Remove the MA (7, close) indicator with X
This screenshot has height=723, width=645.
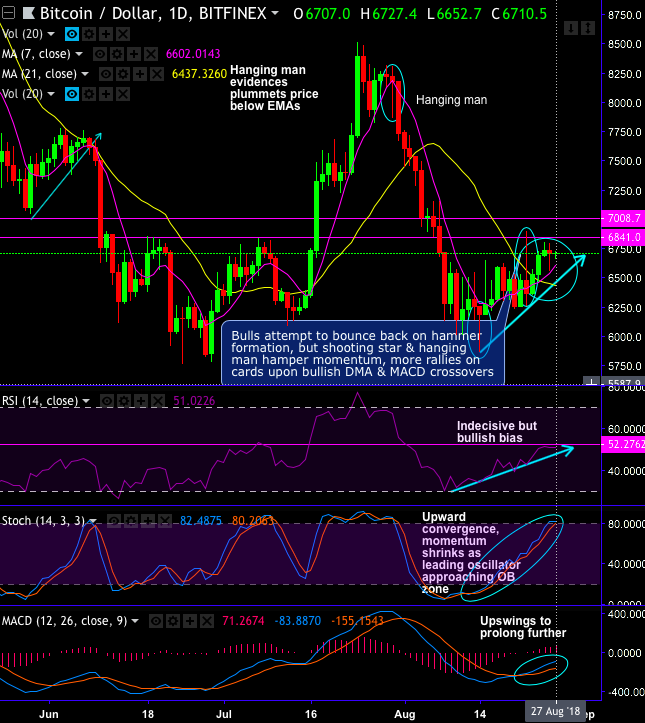click(151, 54)
